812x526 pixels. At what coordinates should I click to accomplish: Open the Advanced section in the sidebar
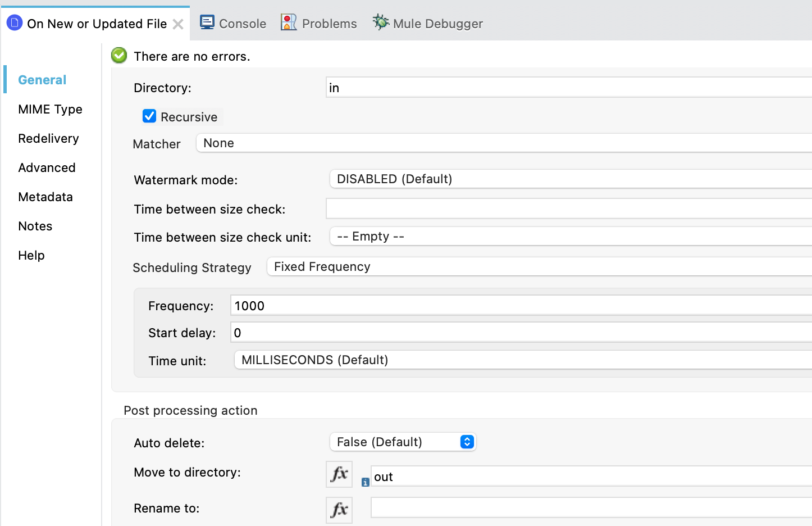(x=47, y=167)
